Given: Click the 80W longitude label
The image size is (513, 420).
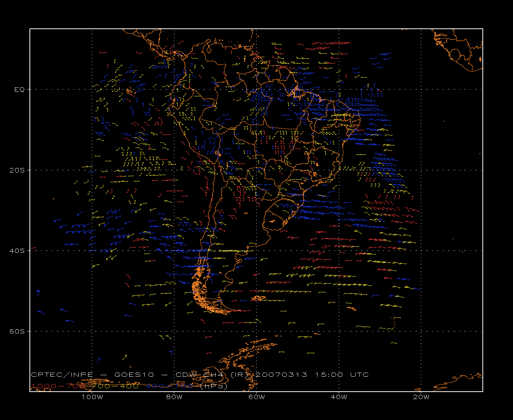Looking at the screenshot, I should pyautogui.click(x=174, y=397).
